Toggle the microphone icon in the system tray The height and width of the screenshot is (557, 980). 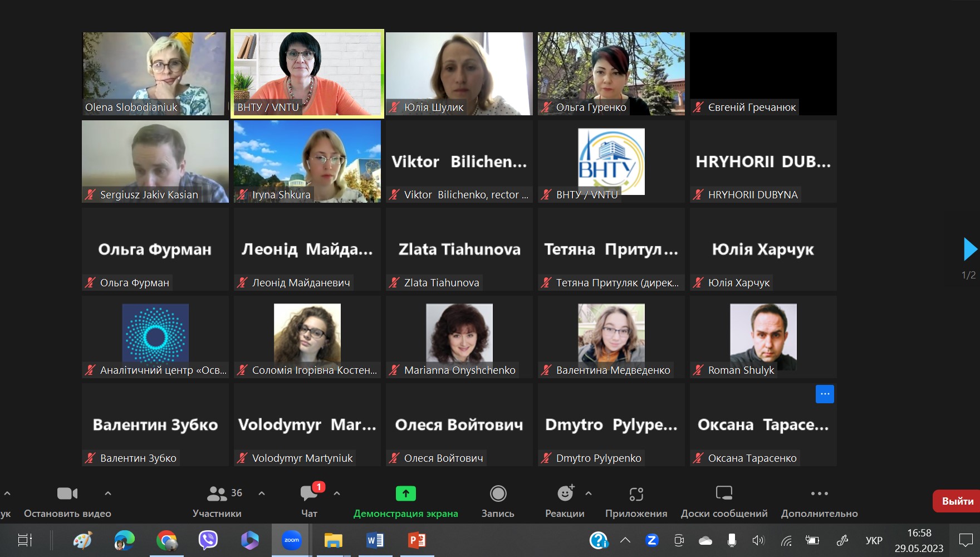(x=732, y=540)
